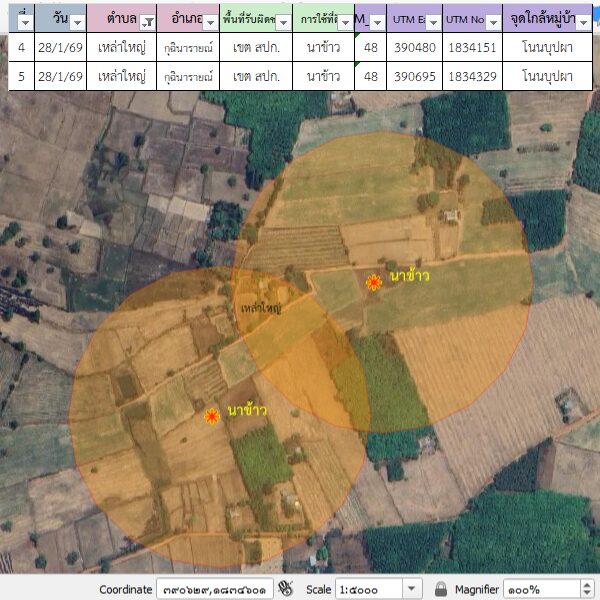Select the row 5 date cell 28/1/69
The image size is (600, 600).
point(60,76)
